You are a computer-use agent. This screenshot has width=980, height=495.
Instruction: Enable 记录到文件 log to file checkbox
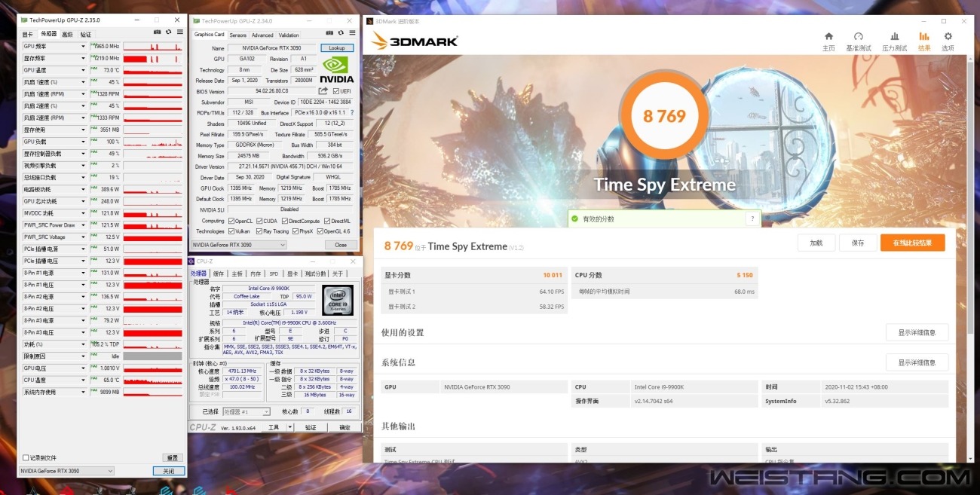(26, 457)
